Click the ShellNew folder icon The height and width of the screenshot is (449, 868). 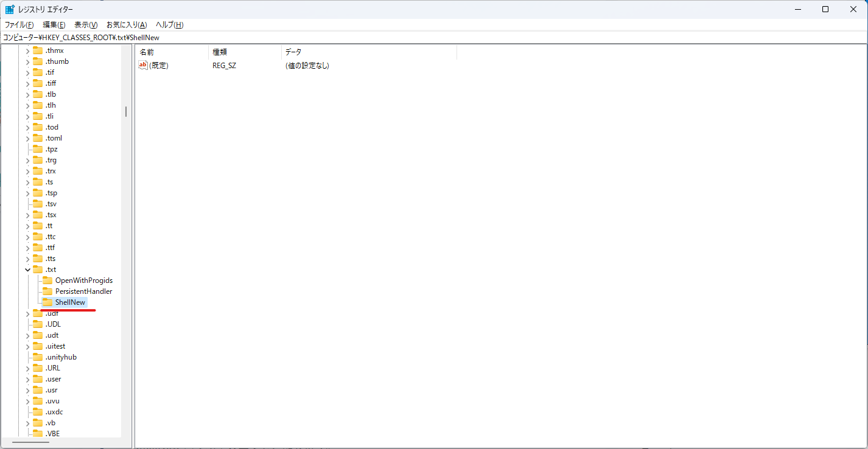[x=47, y=302]
